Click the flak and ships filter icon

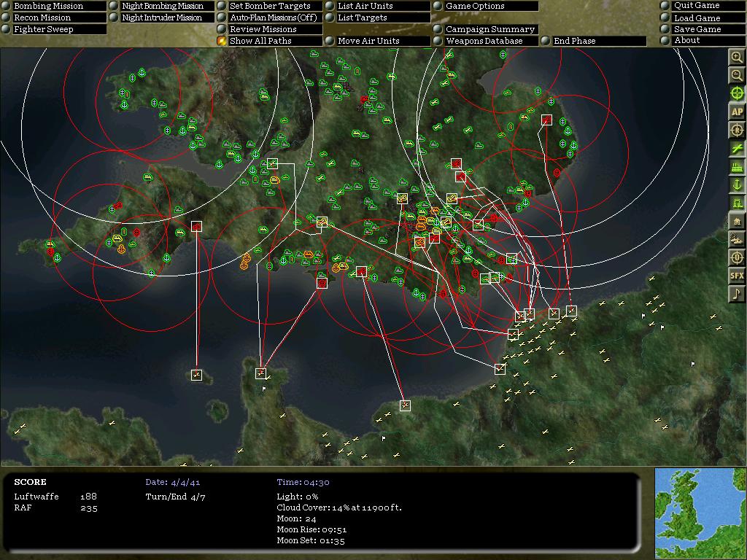click(737, 239)
